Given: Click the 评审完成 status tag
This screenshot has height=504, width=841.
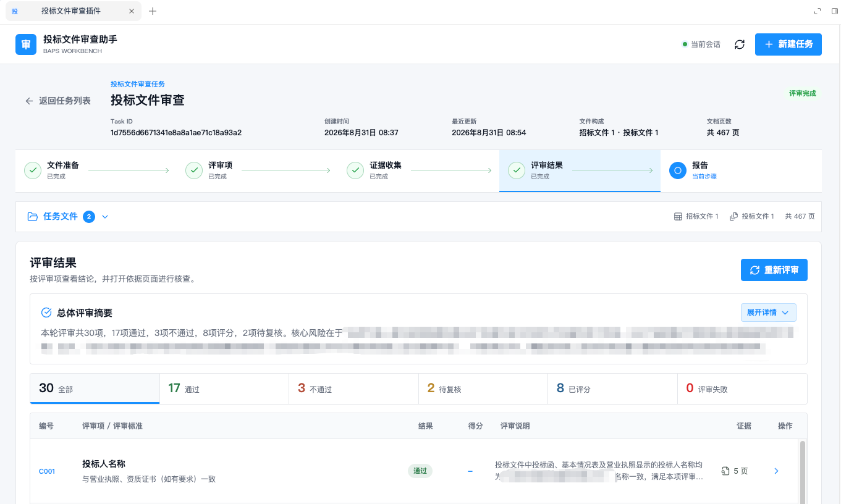Looking at the screenshot, I should (803, 93).
